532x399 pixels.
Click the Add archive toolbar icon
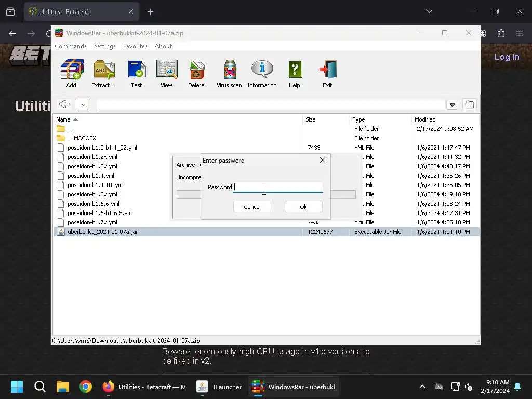(72, 74)
